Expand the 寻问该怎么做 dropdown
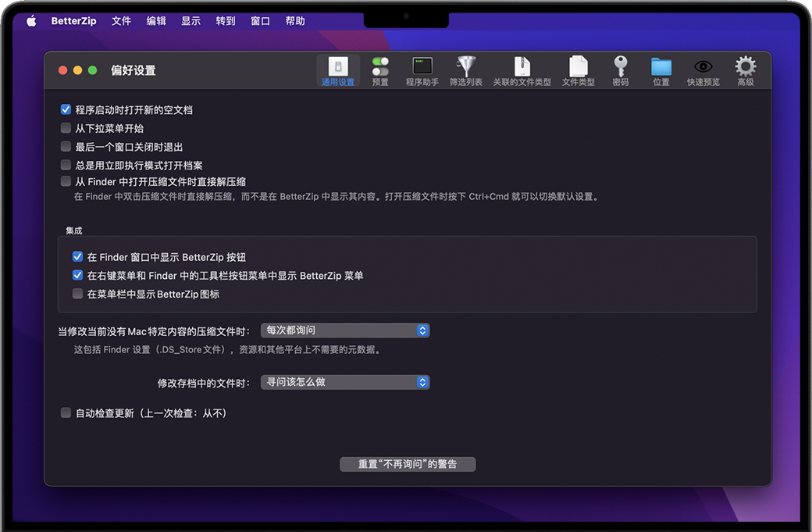 coord(344,383)
